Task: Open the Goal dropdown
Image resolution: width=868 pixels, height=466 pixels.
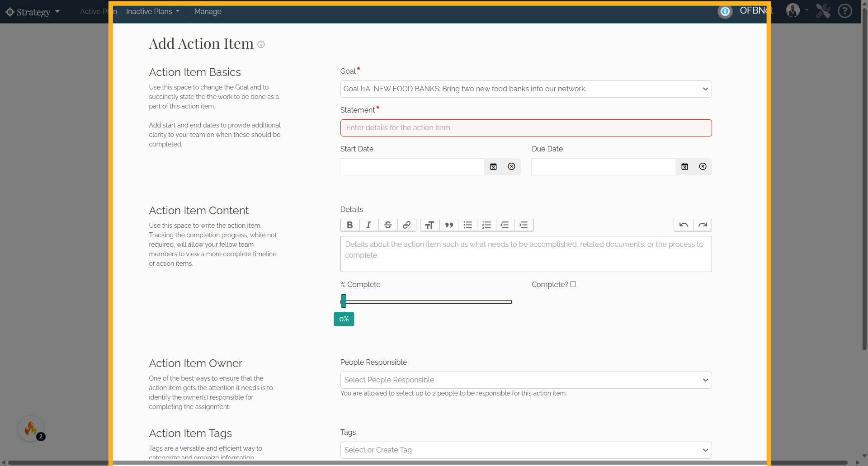Action: click(526, 89)
